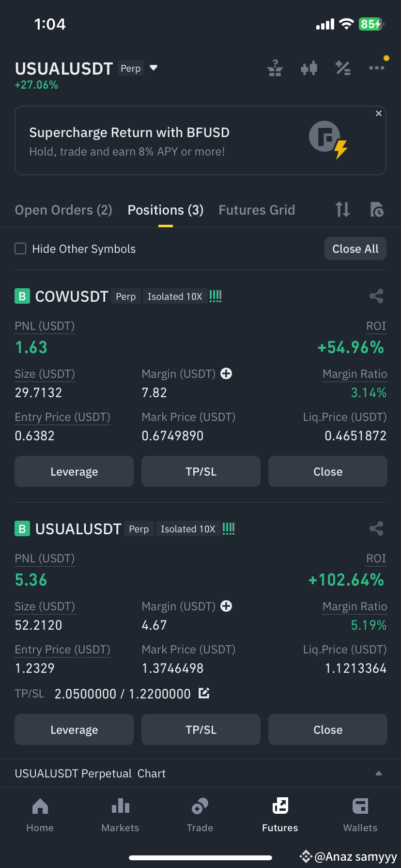401x868 pixels.
Task: Tap COWUSDT Margin Ratio label
Action: (x=355, y=374)
